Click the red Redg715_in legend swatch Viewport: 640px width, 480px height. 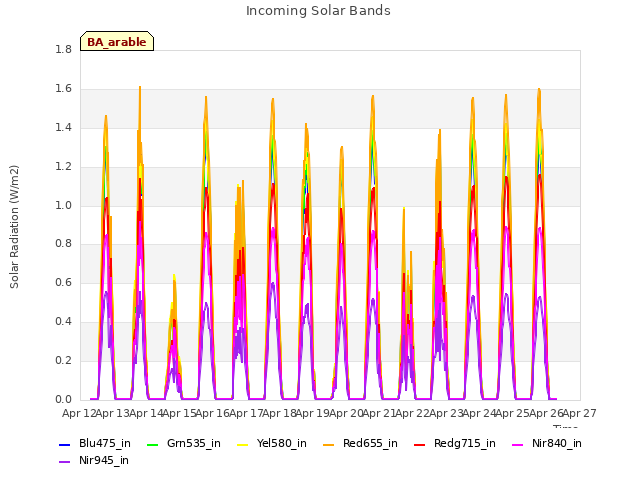(420, 444)
